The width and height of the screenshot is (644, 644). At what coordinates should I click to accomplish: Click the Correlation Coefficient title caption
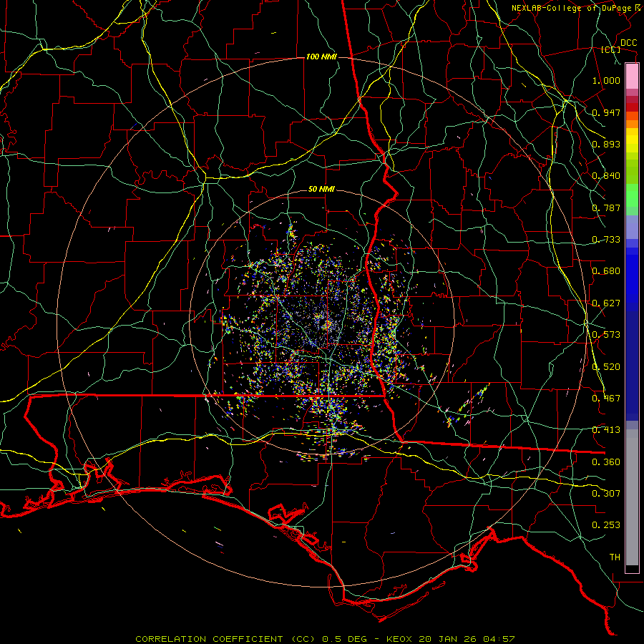[x=225, y=639]
